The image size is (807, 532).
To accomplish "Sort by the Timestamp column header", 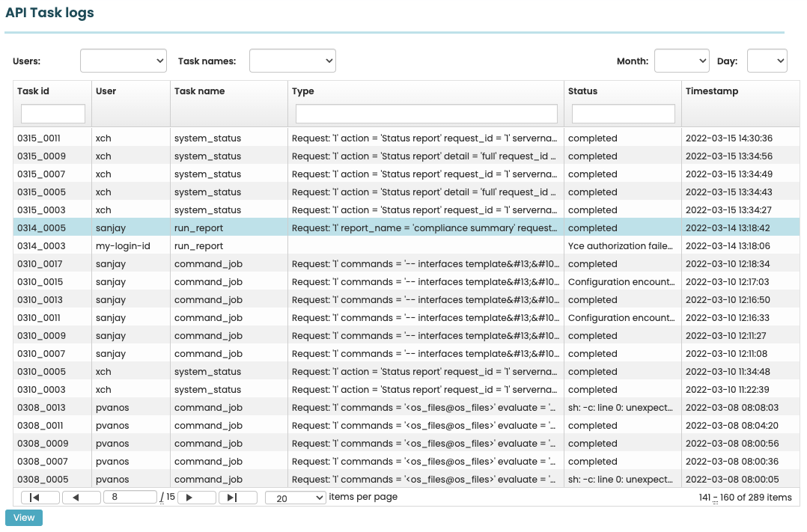I will (x=711, y=91).
